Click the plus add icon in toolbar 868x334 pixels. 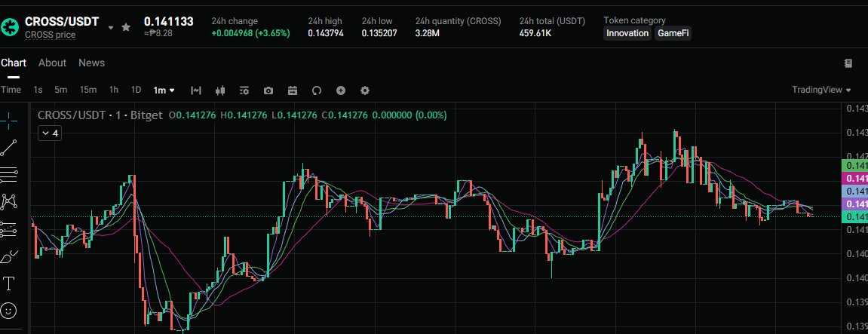coord(341,90)
